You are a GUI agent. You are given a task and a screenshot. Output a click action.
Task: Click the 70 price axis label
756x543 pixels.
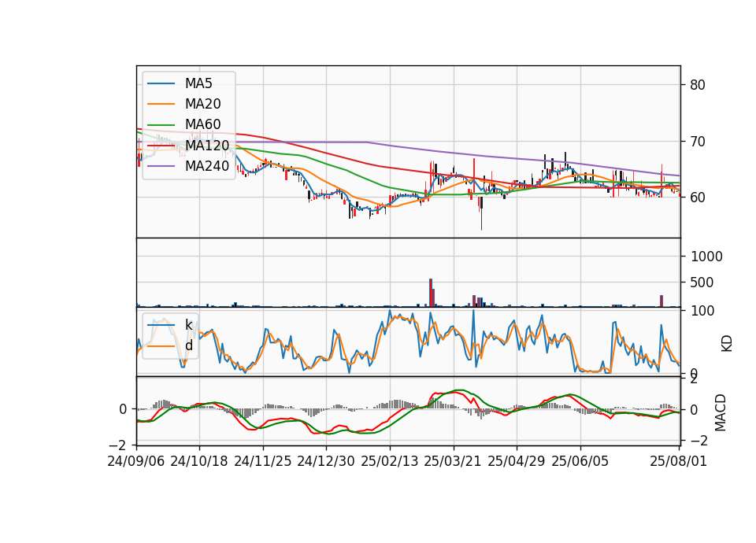point(698,142)
